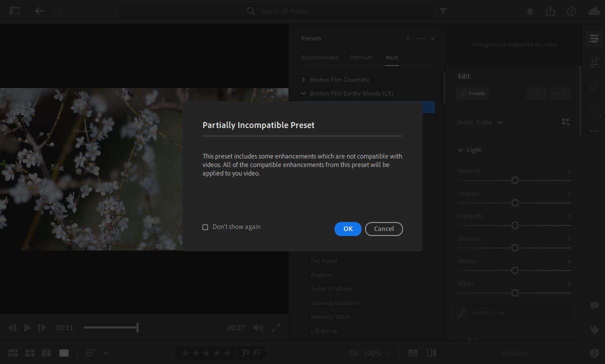Open the Profile Color dropdown
The image size is (605, 364).
click(489, 122)
